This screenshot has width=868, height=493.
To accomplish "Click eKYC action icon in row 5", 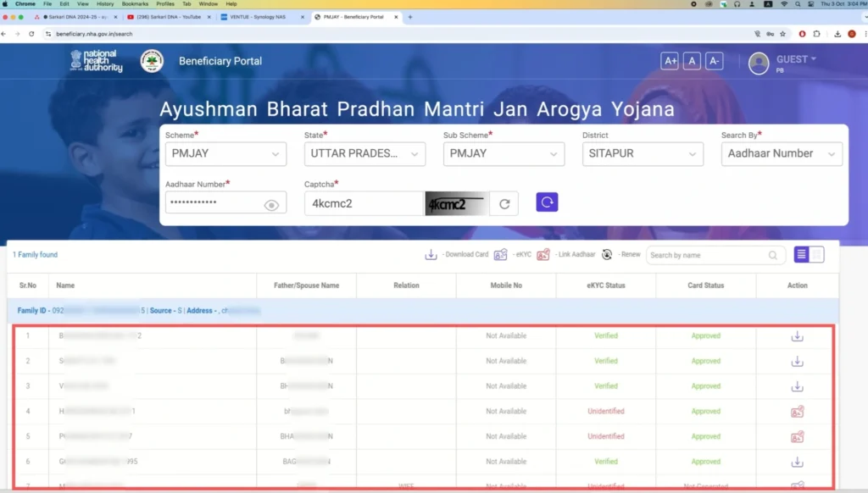I will 797,437.
